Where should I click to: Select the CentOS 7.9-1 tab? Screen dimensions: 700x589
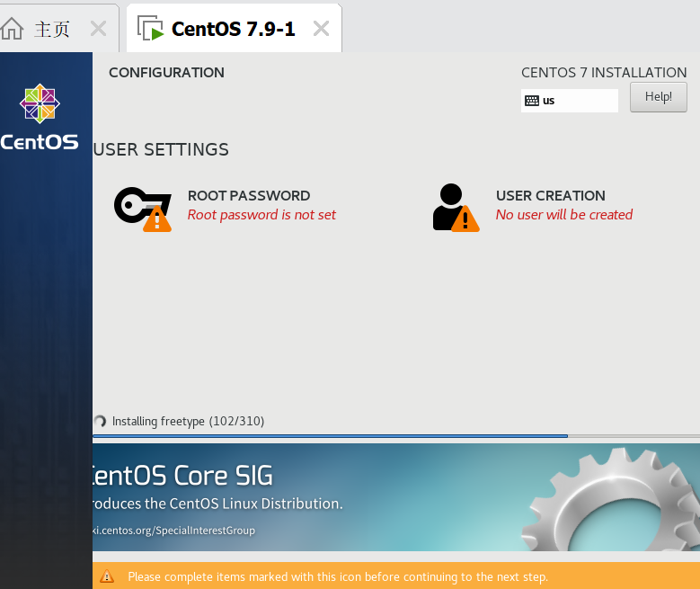point(234,29)
